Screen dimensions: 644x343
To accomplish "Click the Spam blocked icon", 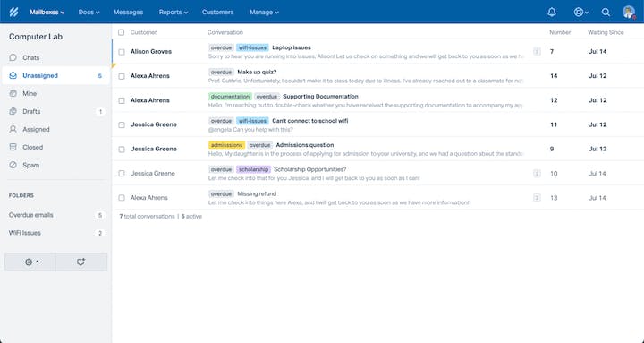I will click(x=13, y=165).
